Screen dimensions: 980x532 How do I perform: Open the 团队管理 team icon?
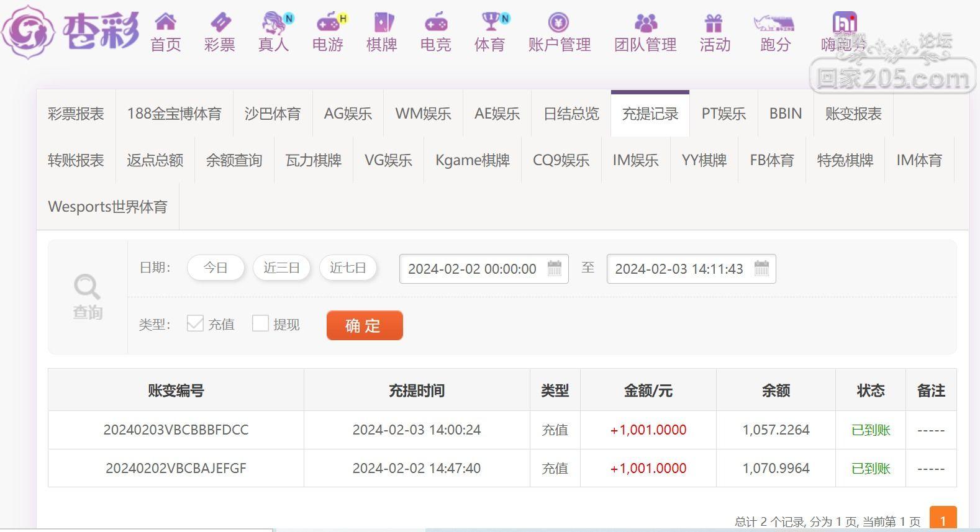tap(645, 23)
